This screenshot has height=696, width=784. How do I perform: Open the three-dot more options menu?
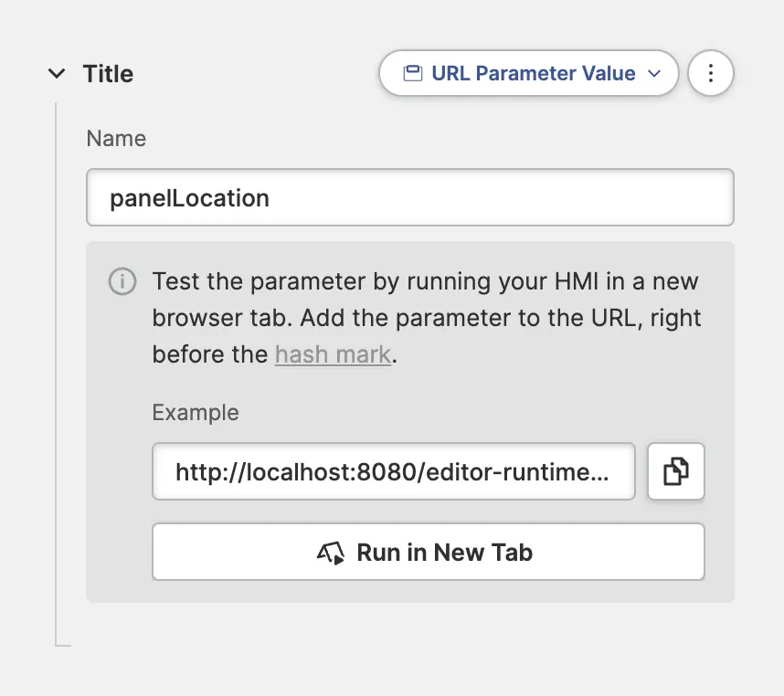(711, 74)
